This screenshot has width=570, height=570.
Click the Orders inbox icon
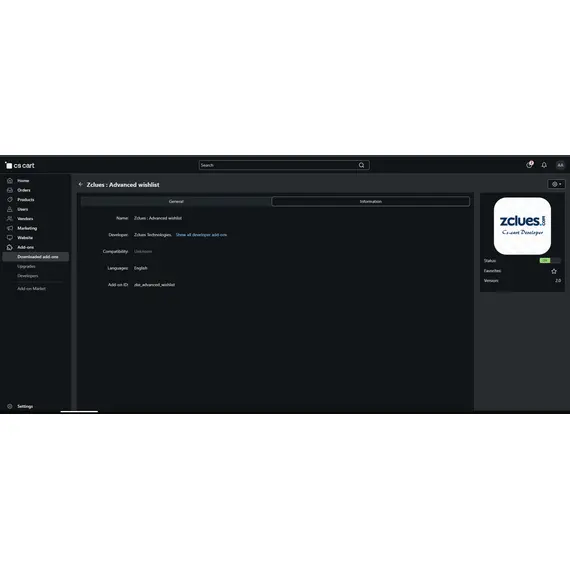point(10,190)
